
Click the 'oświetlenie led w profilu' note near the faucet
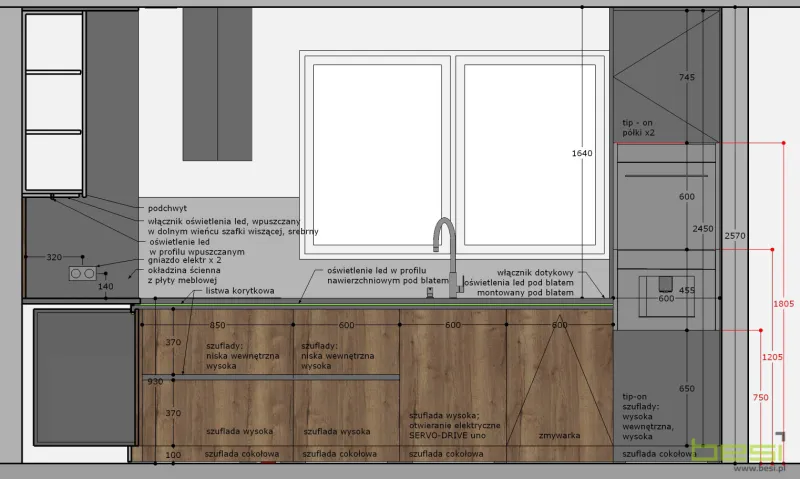point(377,270)
